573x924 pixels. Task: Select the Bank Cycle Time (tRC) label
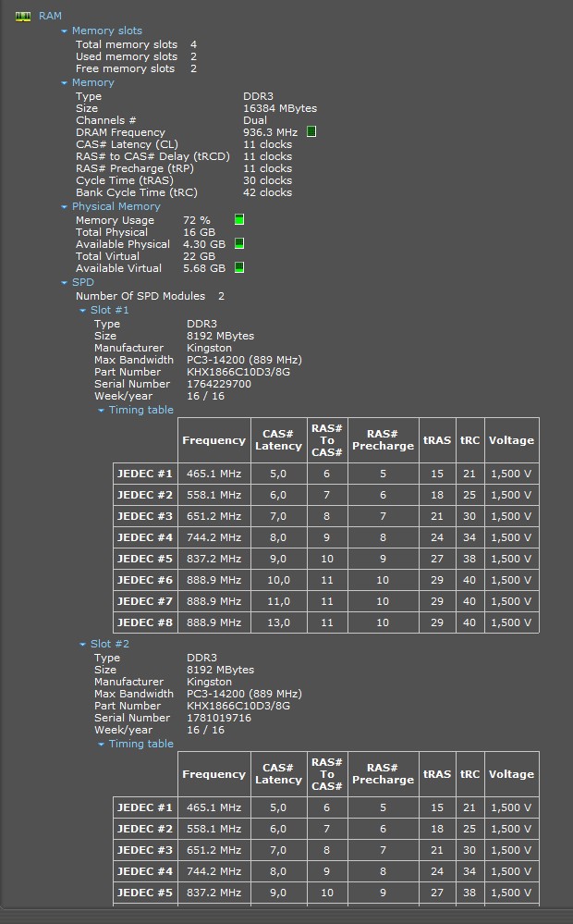point(137,192)
